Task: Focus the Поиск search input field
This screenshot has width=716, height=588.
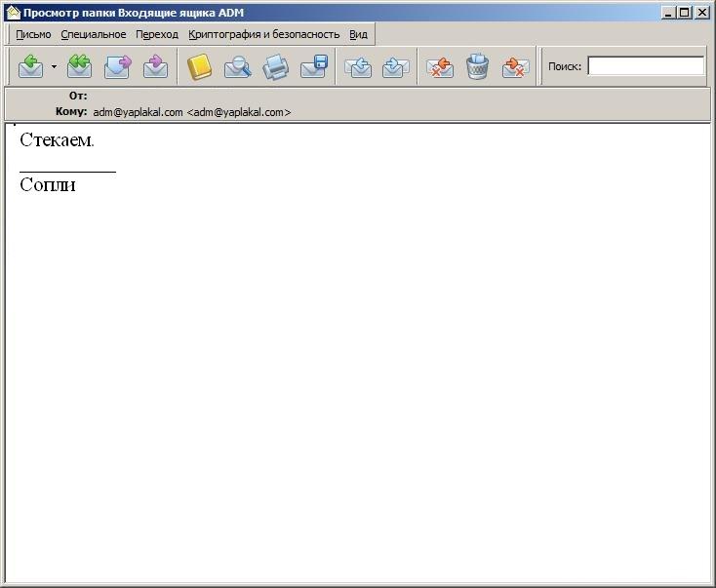Action: [646, 66]
